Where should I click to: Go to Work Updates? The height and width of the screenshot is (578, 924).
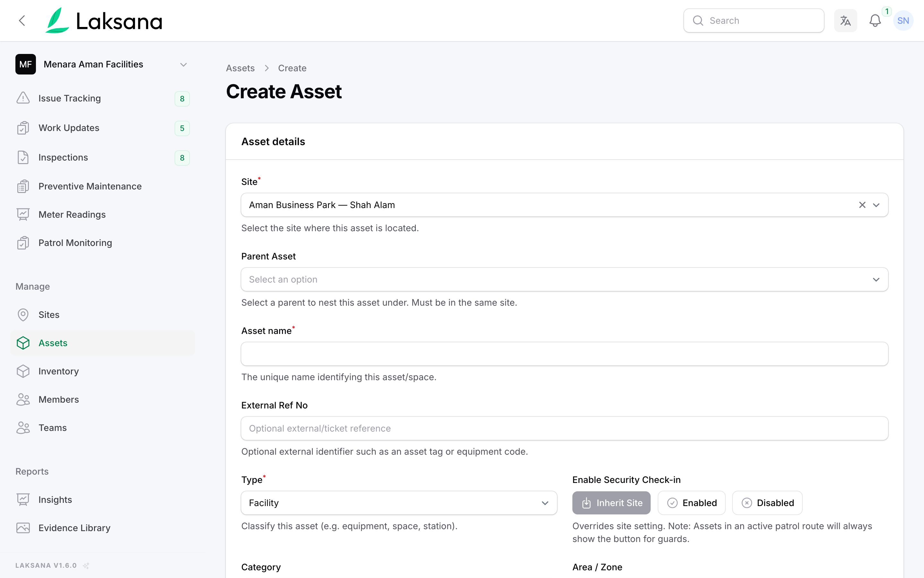coord(102,128)
